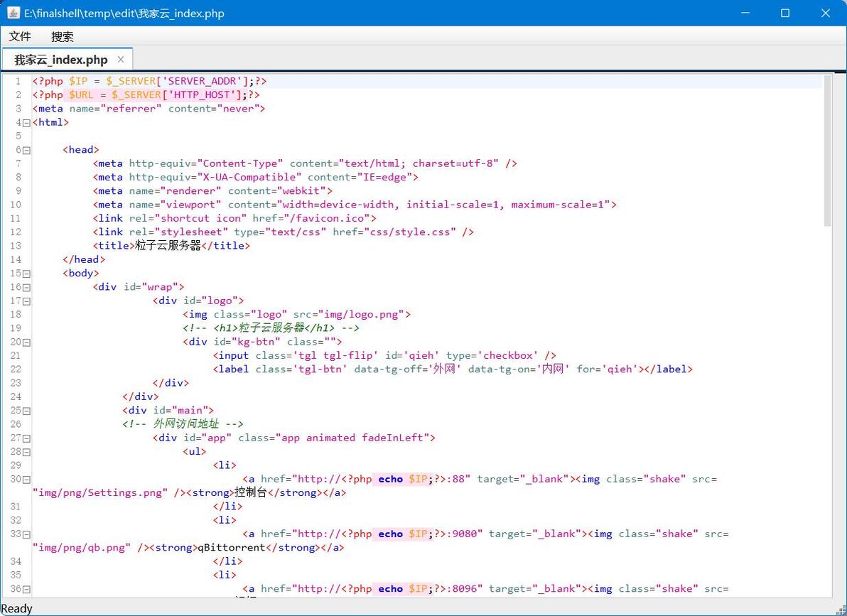Minimize the editor window
This screenshot has width=847, height=616.
click(x=745, y=13)
